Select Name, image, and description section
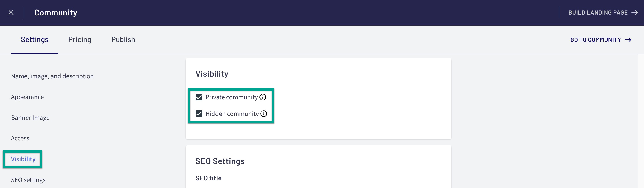This screenshot has height=188, width=644. (52, 76)
